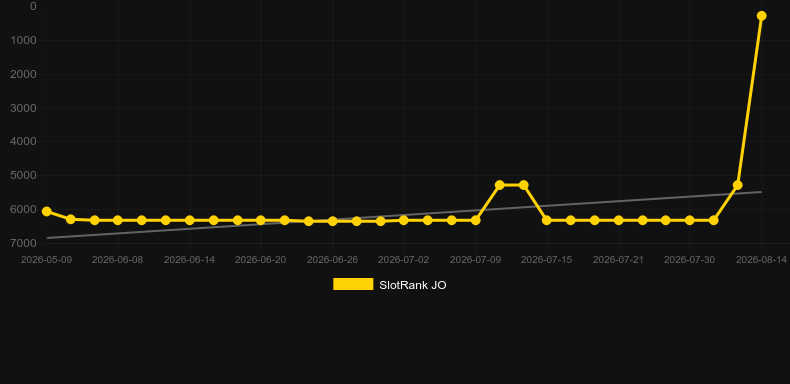Viewport: 790px width, 384px height.
Task: Click the data point above 2026-07-21
Action: tap(619, 220)
